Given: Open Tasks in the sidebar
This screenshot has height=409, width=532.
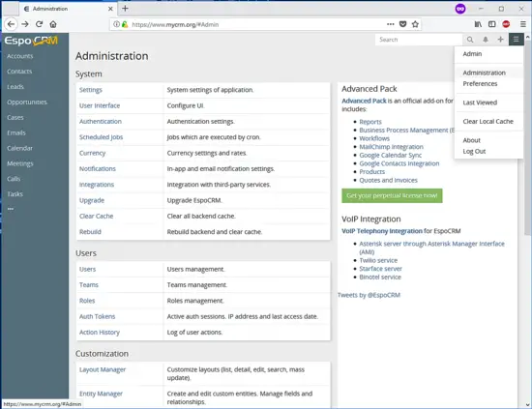Looking at the screenshot, I should (15, 194).
